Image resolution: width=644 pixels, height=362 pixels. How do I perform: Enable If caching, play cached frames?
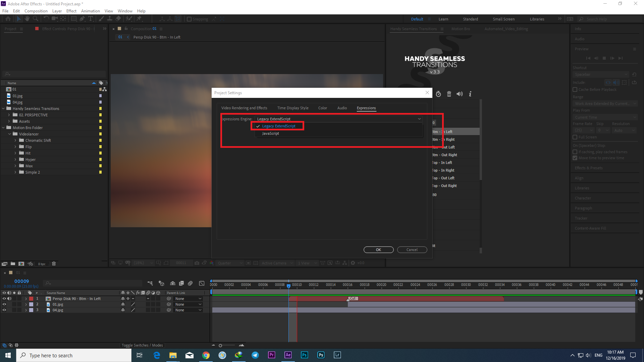[x=575, y=152]
